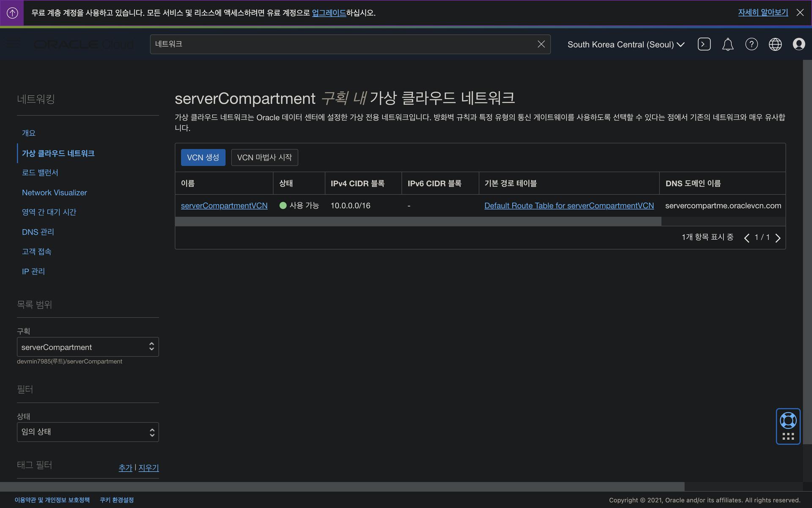This screenshot has width=812, height=508.
Task: Open the language globe icon
Action: [775, 44]
